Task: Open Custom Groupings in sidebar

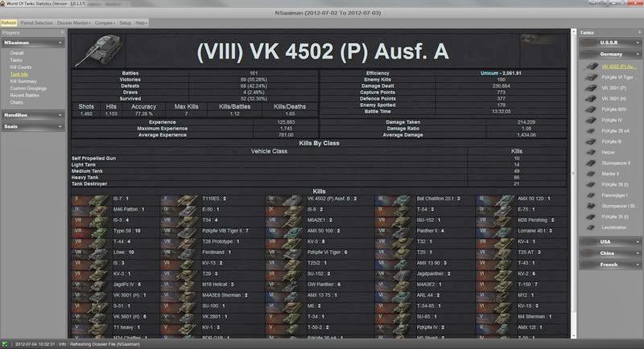Action: tap(28, 88)
